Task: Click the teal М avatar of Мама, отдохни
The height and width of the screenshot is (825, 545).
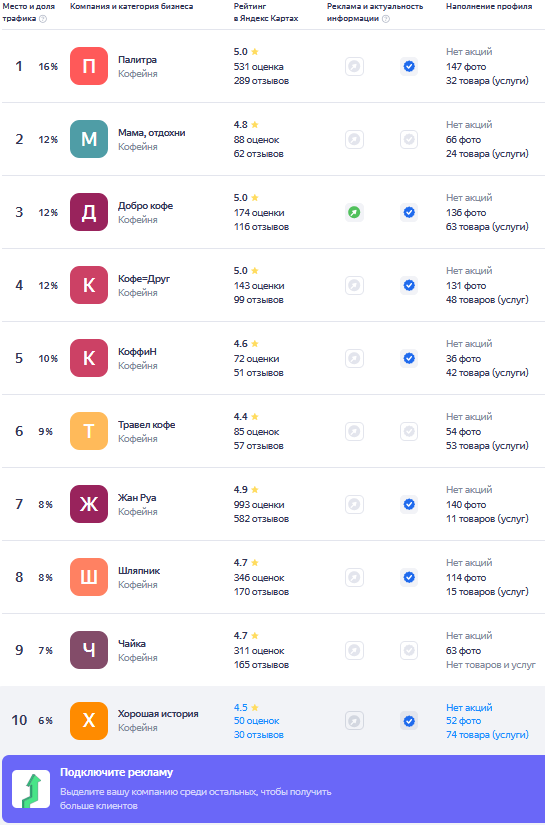Action: coord(89,139)
